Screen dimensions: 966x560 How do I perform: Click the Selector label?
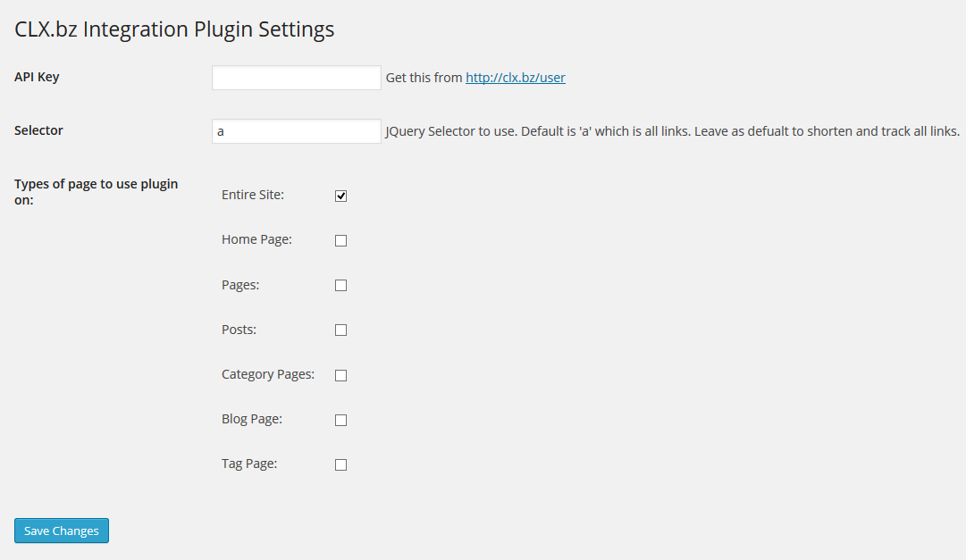pyautogui.click(x=38, y=130)
